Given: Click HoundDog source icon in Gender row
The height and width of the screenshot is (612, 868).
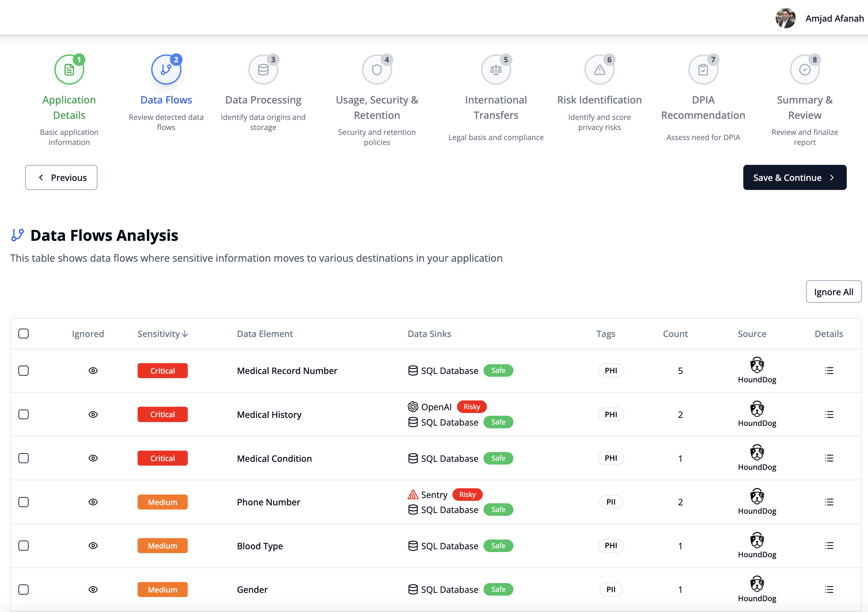Looking at the screenshot, I should point(757,584).
